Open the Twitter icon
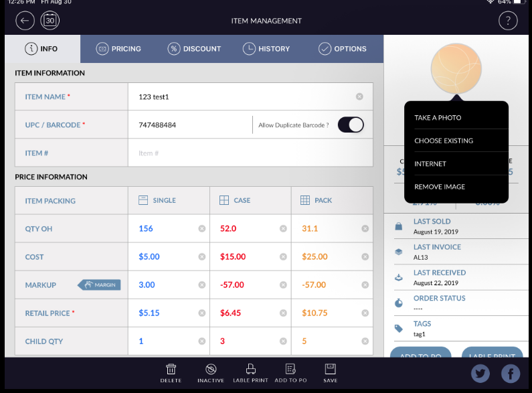Screen dimensions: 532x393 480,374
